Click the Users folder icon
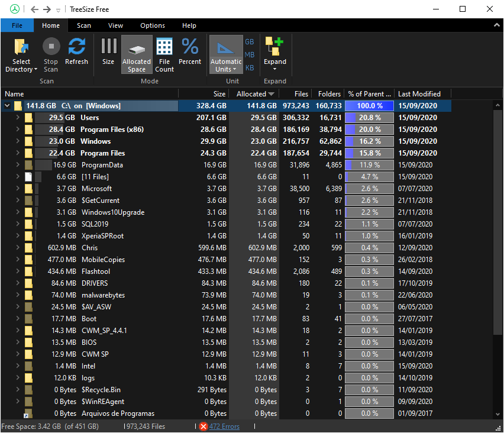Viewport: 504px width, 433px height. click(x=28, y=118)
